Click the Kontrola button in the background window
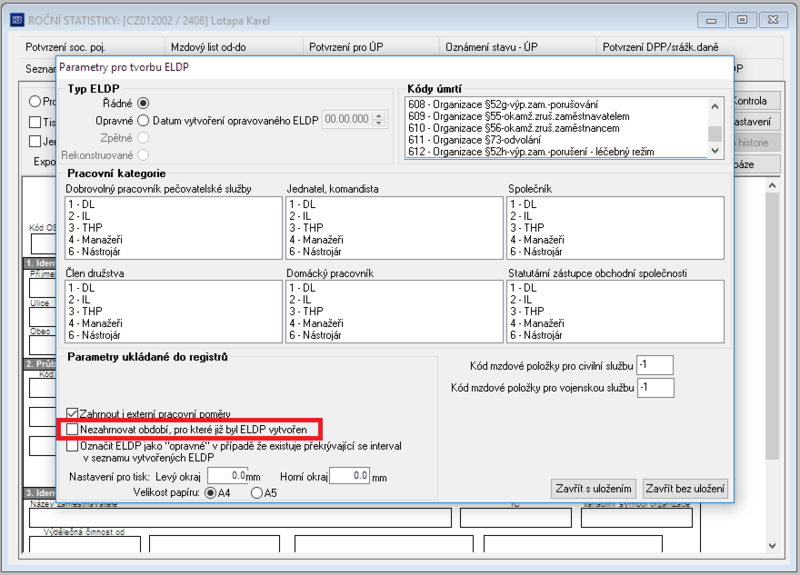 [x=758, y=101]
